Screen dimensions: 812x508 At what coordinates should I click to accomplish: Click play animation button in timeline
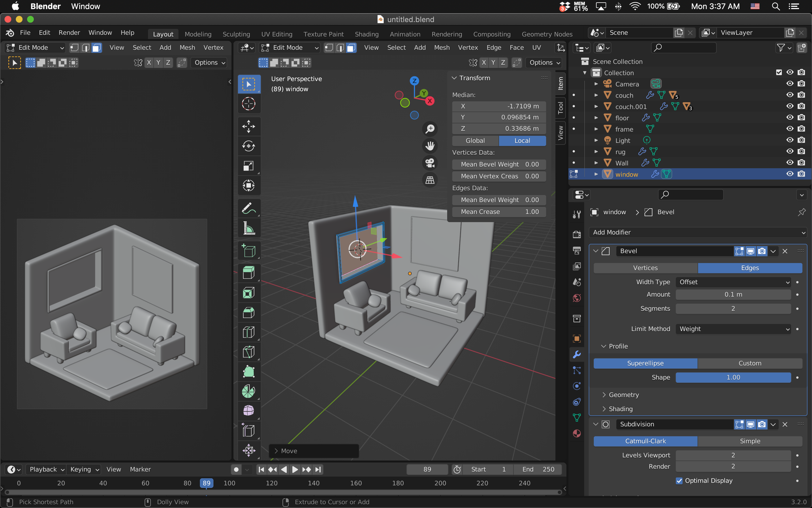295,470
